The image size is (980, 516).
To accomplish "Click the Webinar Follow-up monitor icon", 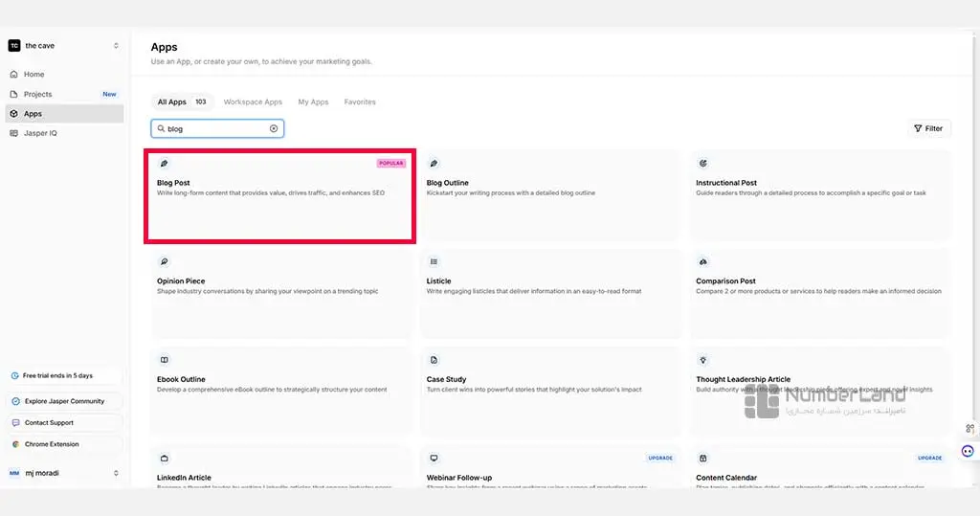I will pyautogui.click(x=434, y=458).
